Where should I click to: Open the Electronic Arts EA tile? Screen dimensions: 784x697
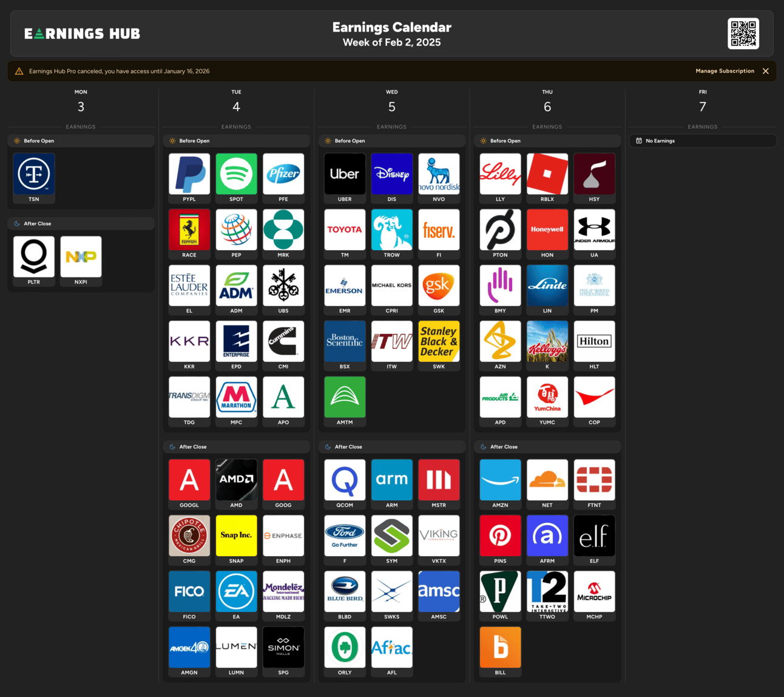tap(236, 596)
